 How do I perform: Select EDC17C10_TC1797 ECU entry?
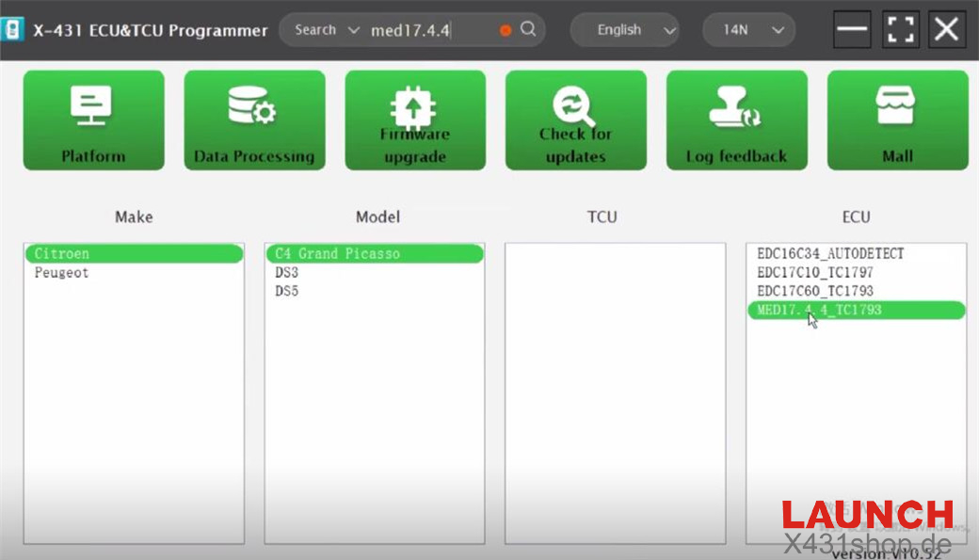[814, 273]
